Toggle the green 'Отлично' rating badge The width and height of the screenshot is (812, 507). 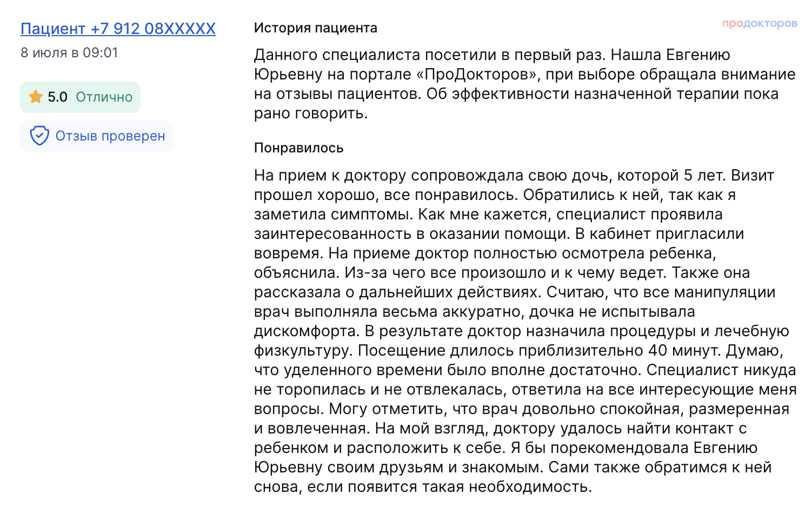pyautogui.click(x=80, y=97)
